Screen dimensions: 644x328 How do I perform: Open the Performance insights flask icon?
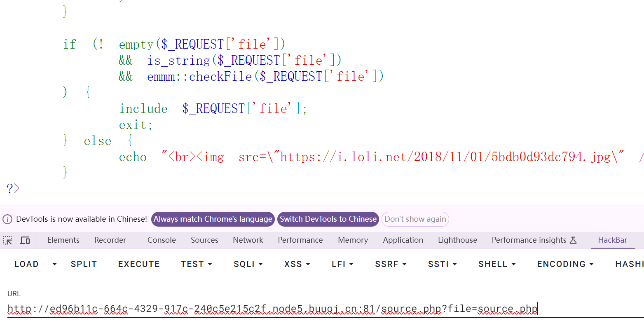573,240
